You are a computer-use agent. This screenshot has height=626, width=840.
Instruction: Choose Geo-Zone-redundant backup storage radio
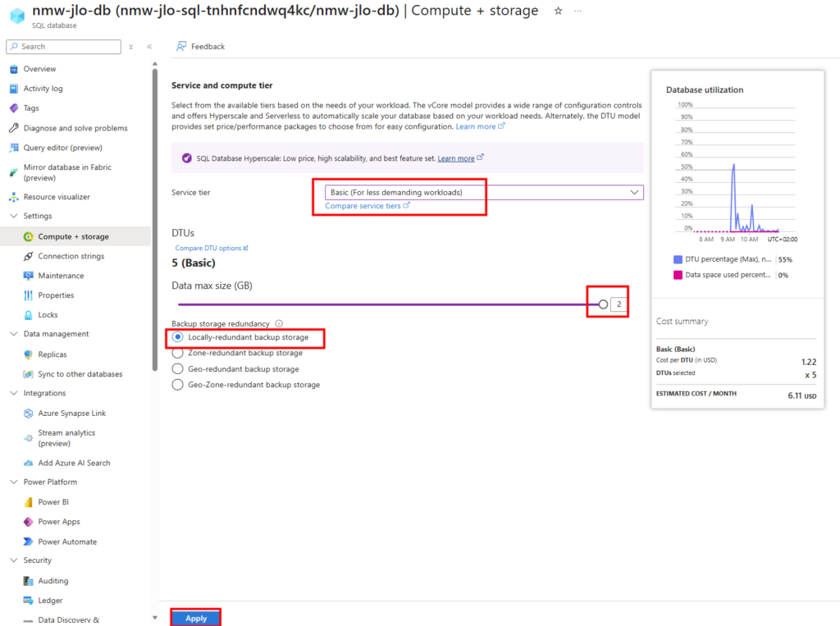tap(178, 385)
